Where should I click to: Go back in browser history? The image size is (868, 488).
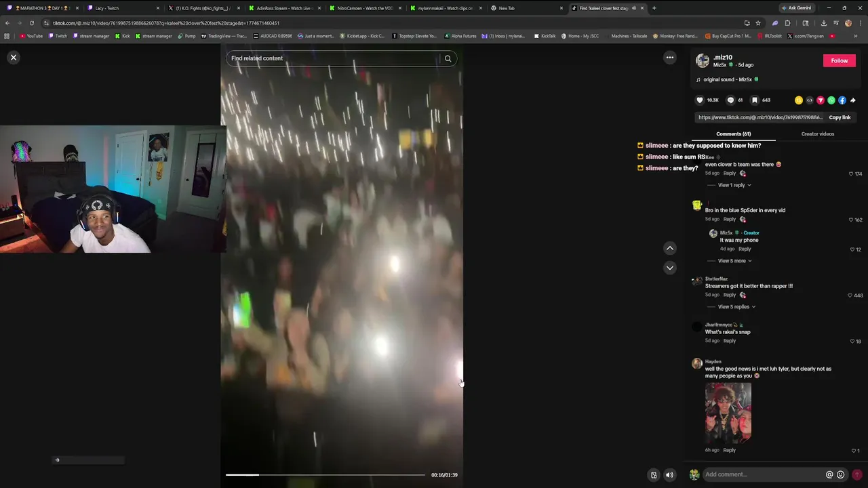(7, 23)
